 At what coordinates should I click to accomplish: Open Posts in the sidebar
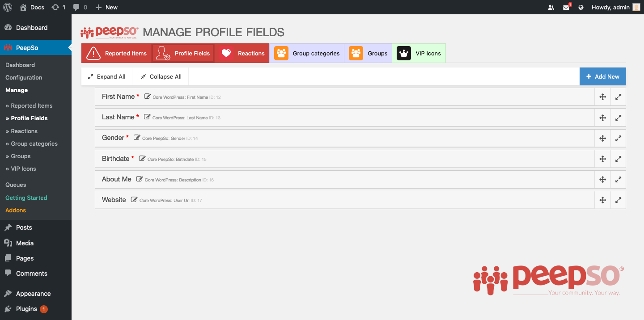click(36, 227)
